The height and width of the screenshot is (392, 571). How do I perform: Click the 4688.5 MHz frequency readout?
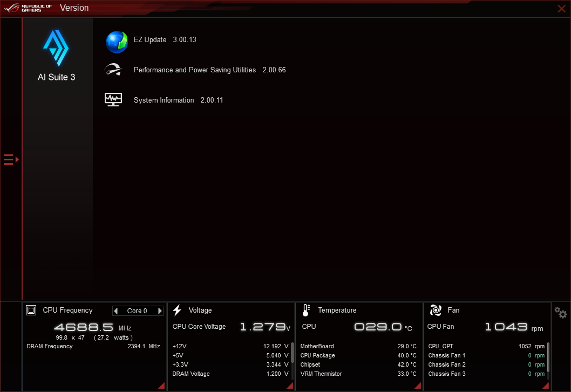[x=92, y=328]
